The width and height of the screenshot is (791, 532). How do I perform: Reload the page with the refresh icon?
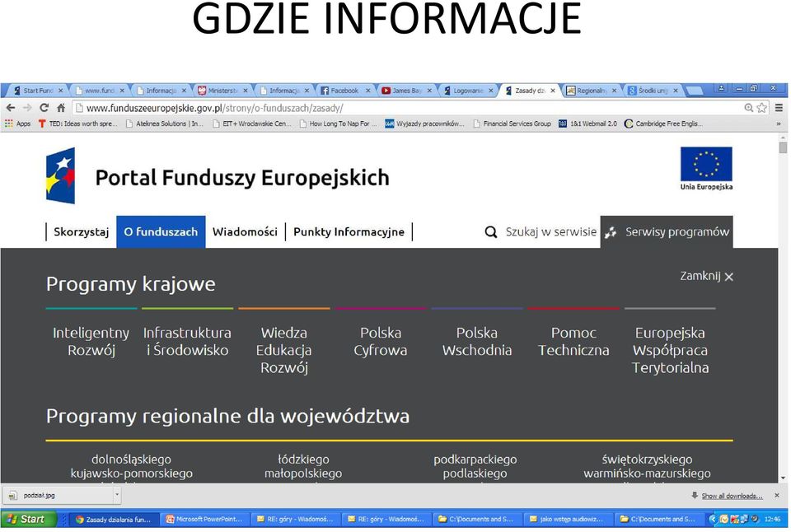(x=44, y=107)
